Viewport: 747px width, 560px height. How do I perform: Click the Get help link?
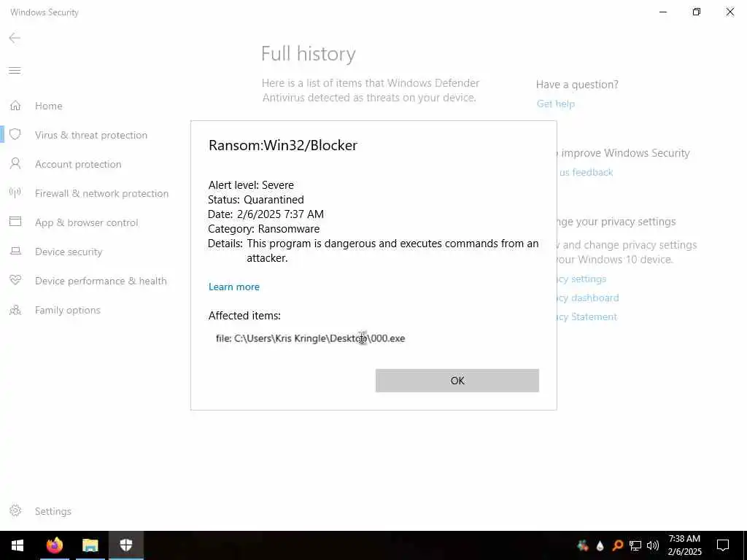(555, 104)
